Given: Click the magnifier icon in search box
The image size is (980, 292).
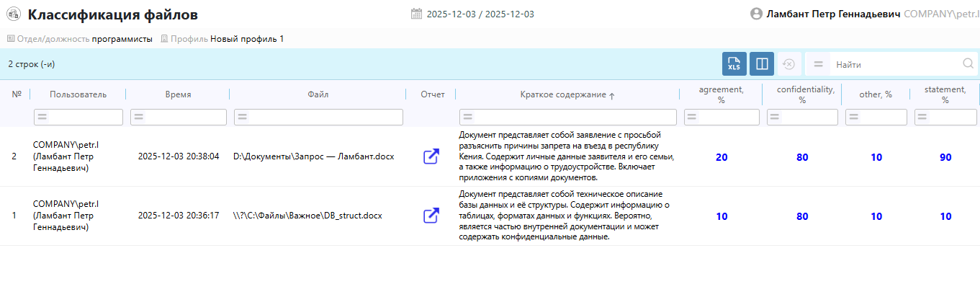Looking at the screenshot, I should point(968,64).
